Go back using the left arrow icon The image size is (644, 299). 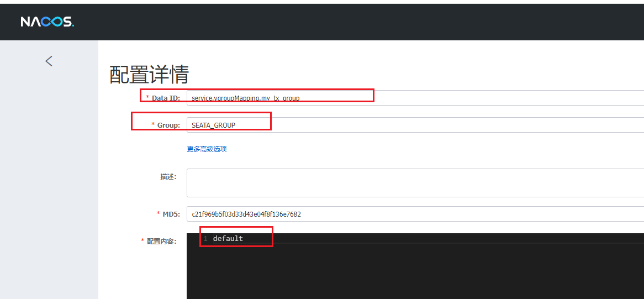coord(49,61)
